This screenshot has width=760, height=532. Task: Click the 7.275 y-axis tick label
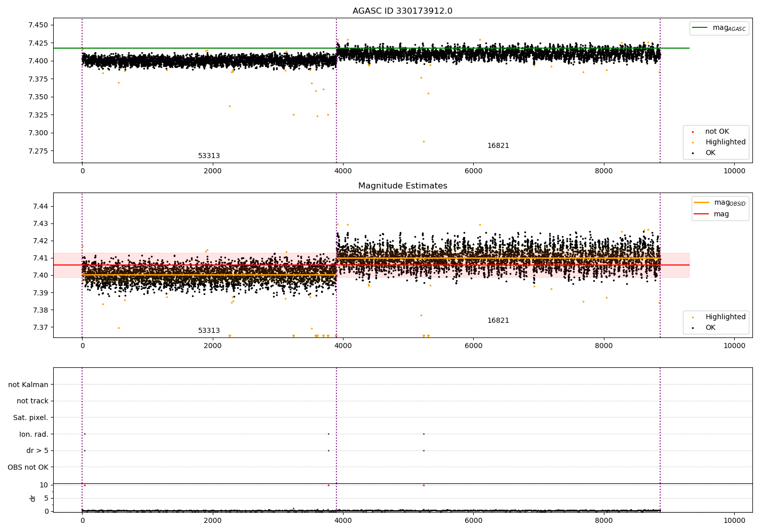click(39, 151)
